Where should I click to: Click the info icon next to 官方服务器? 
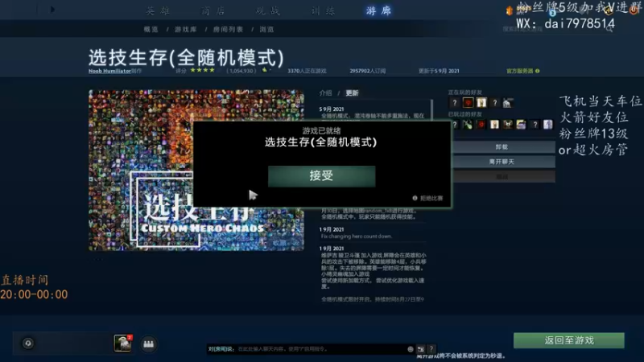click(537, 71)
